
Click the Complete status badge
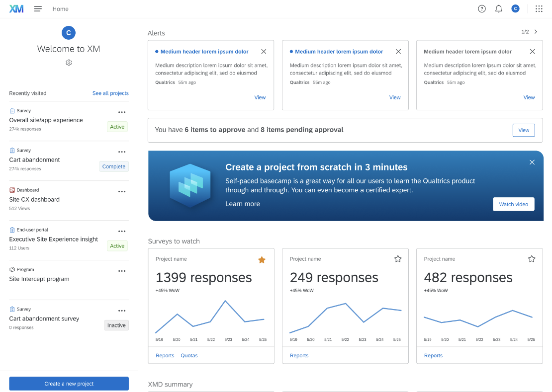pos(114,166)
